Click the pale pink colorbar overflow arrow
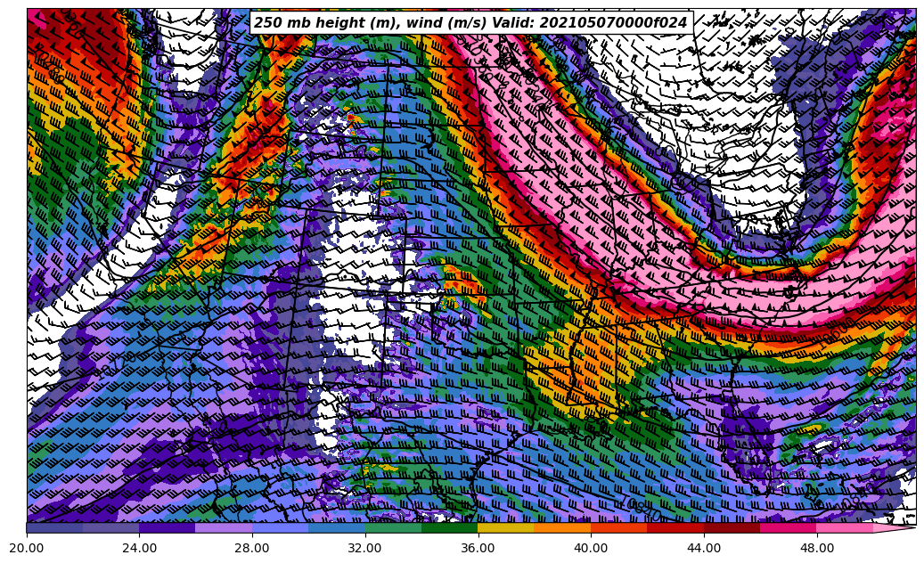 pyautogui.click(x=893, y=528)
